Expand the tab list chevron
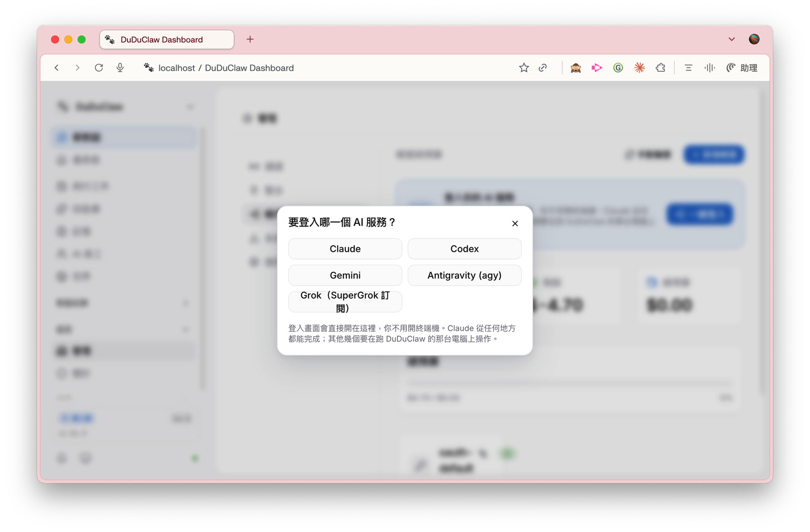The image size is (810, 532). click(x=732, y=39)
